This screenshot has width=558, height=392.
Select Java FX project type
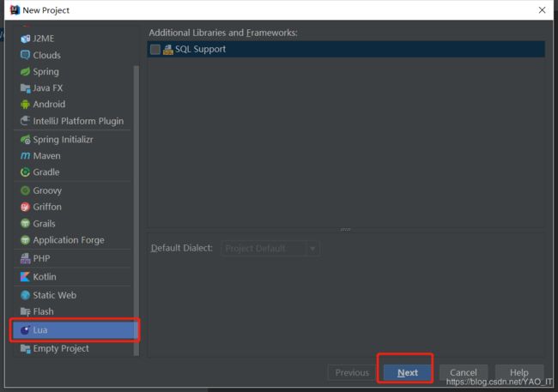click(x=73, y=87)
